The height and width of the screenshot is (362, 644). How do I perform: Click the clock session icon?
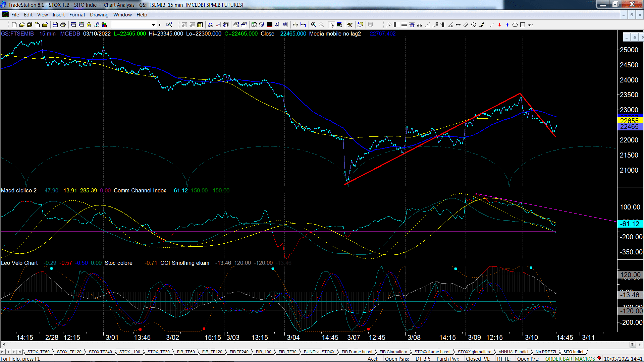tap(254, 25)
